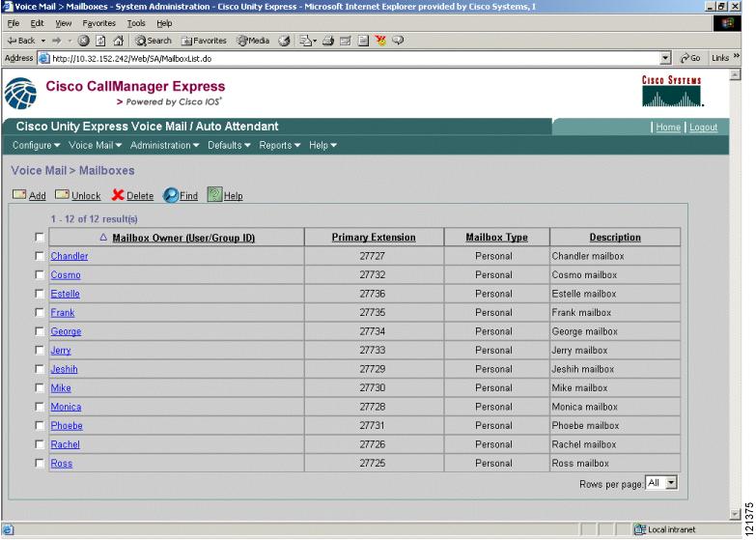Expand the Help dropdown in teal navigation bar
756x540 pixels.
pos(322,145)
